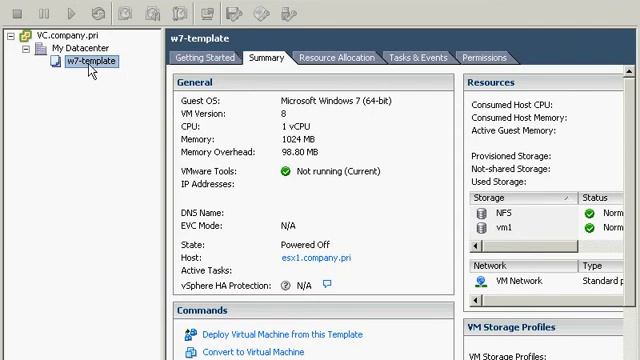The image size is (640, 360).
Task: Click the green VMware Tools status checkmark
Action: pos(286,171)
